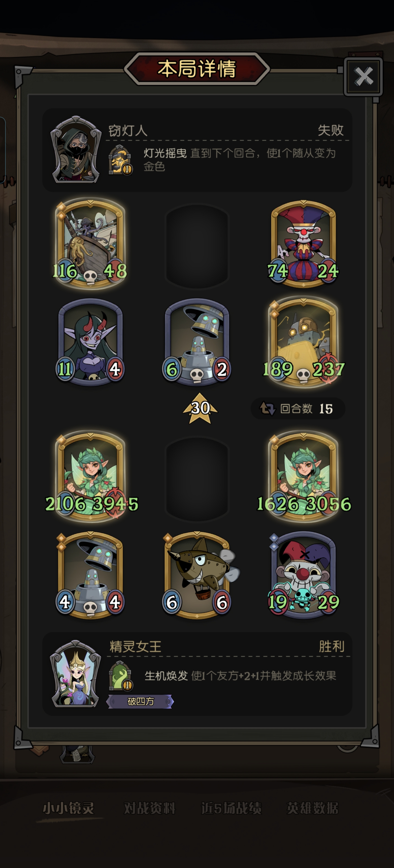Image resolution: width=394 pixels, height=868 pixels.
Task: Select the golden robot card 4/4
Action: [90, 575]
